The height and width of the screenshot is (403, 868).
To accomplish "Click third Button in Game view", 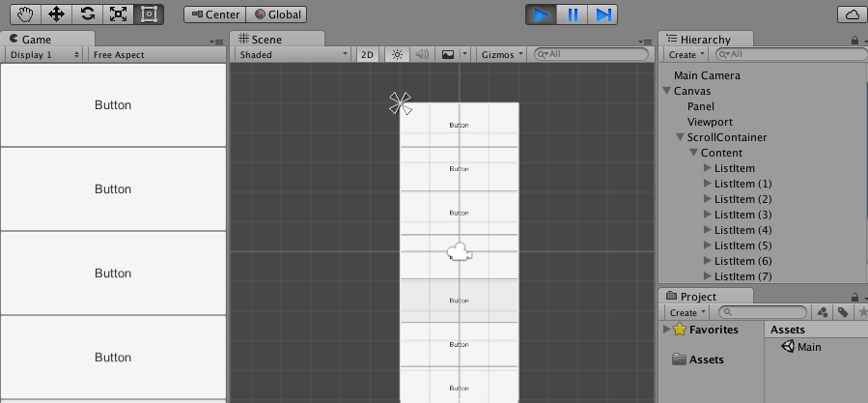I will 113,273.
